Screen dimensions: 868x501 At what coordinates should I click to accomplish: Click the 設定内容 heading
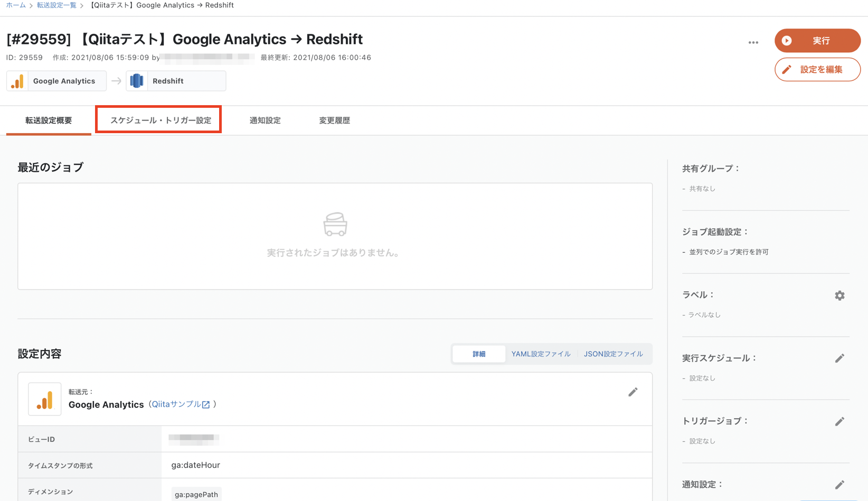coord(40,354)
